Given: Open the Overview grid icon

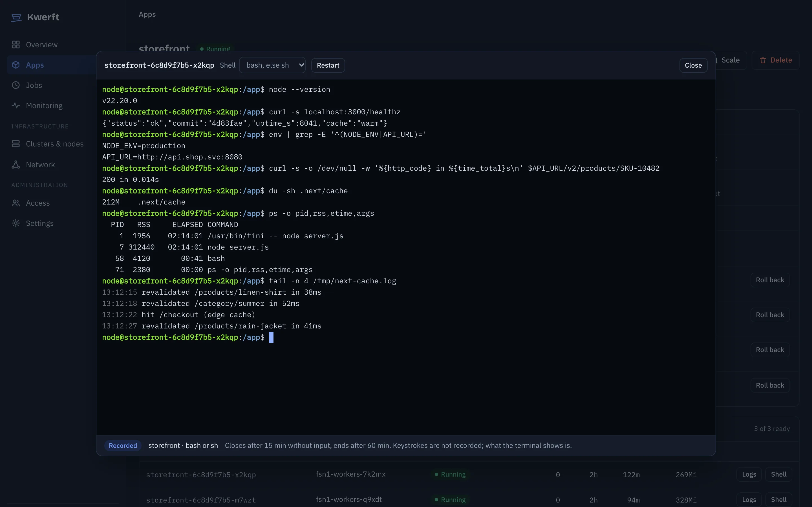Looking at the screenshot, I should coord(16,45).
